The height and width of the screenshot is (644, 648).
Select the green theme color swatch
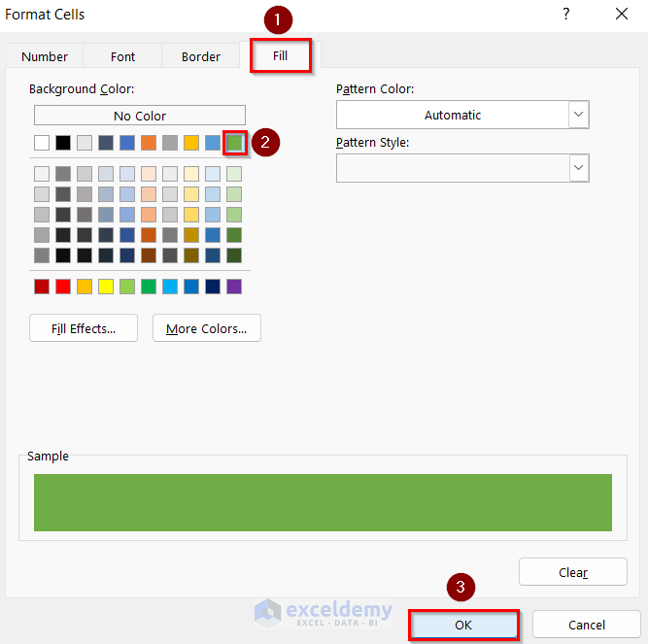pyautogui.click(x=234, y=143)
